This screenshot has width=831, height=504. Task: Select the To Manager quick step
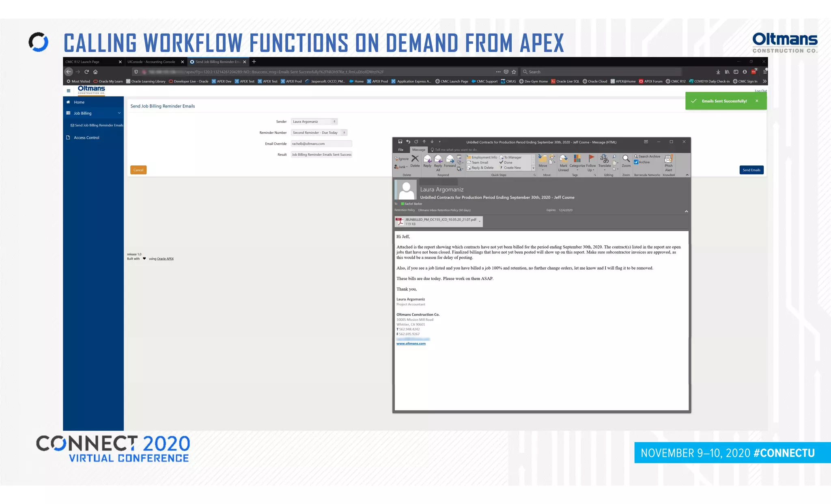(x=510, y=157)
